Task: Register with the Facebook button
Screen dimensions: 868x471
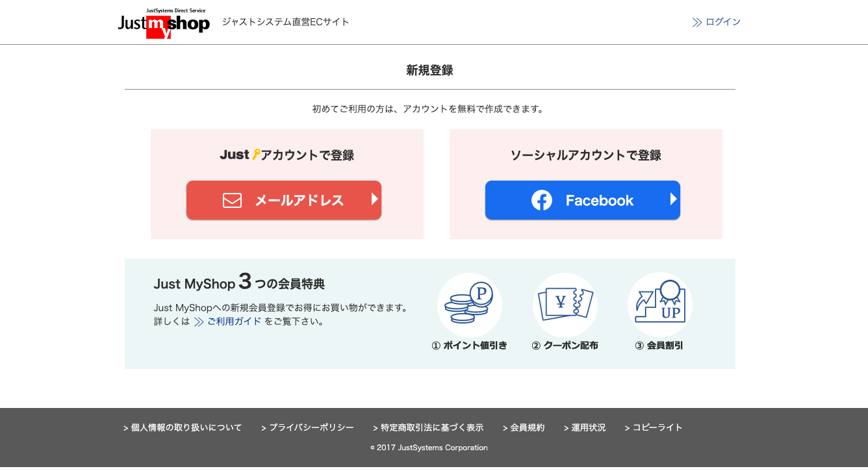Action: pos(583,200)
